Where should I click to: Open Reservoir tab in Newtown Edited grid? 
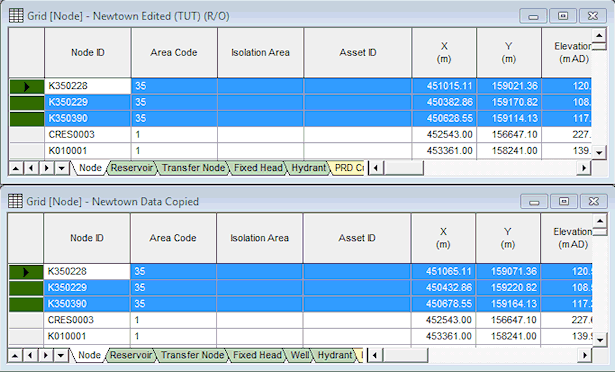coord(131,168)
